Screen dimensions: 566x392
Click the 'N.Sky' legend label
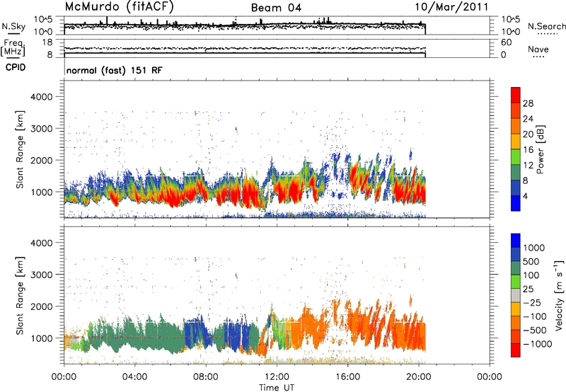(x=13, y=26)
